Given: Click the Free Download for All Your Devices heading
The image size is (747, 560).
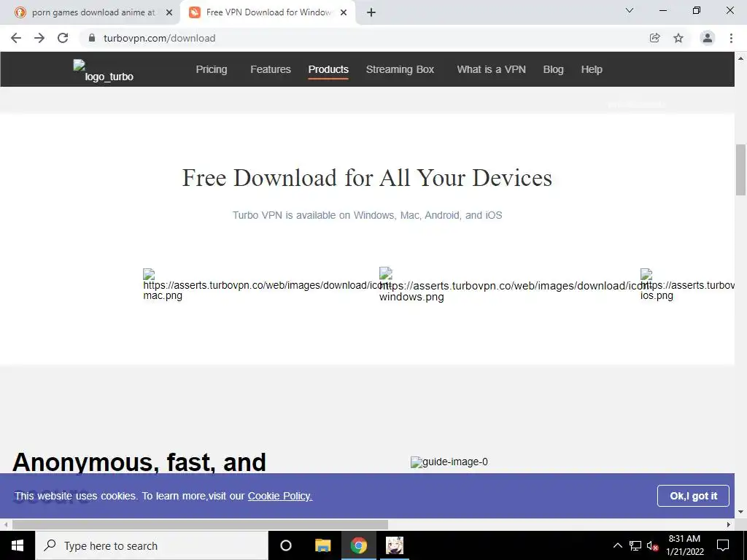Looking at the screenshot, I should click(367, 178).
